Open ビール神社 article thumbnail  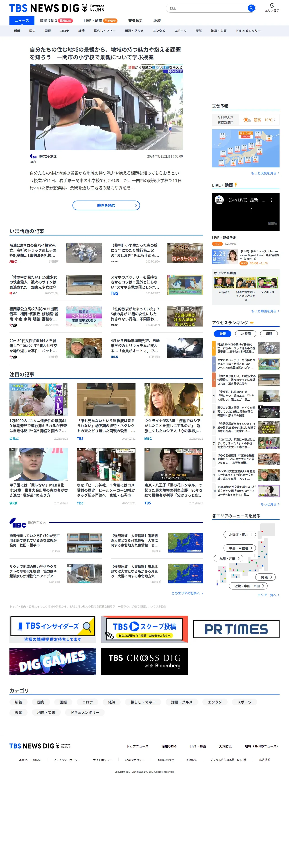(x=106, y=464)
